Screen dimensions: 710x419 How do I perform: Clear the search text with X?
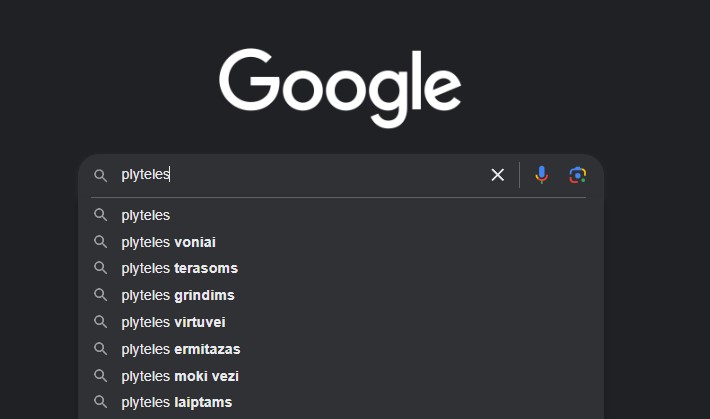[497, 175]
